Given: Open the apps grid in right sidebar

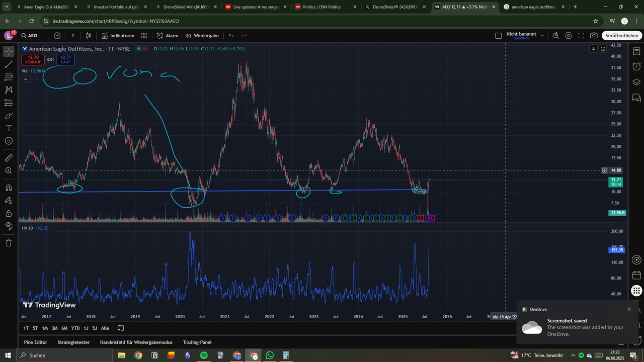Looking at the screenshot, I should [x=636, y=291].
